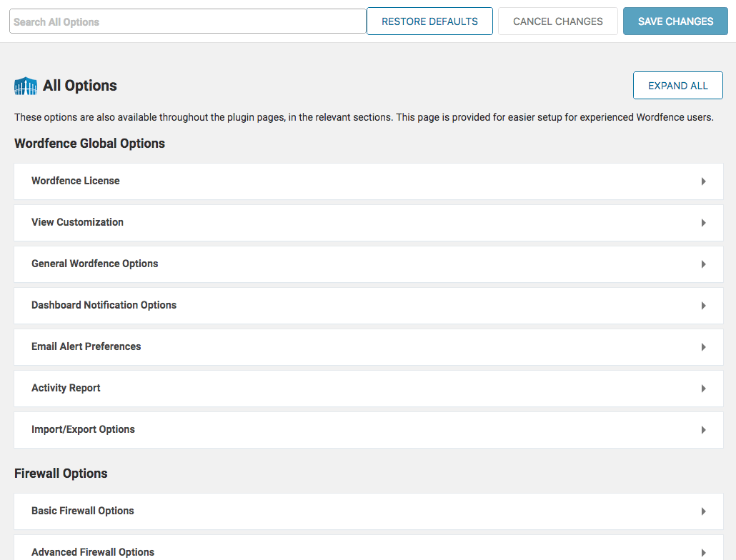The image size is (736, 560).
Task: Expand Advanced Firewall Options using its arrow
Action: tap(703, 552)
